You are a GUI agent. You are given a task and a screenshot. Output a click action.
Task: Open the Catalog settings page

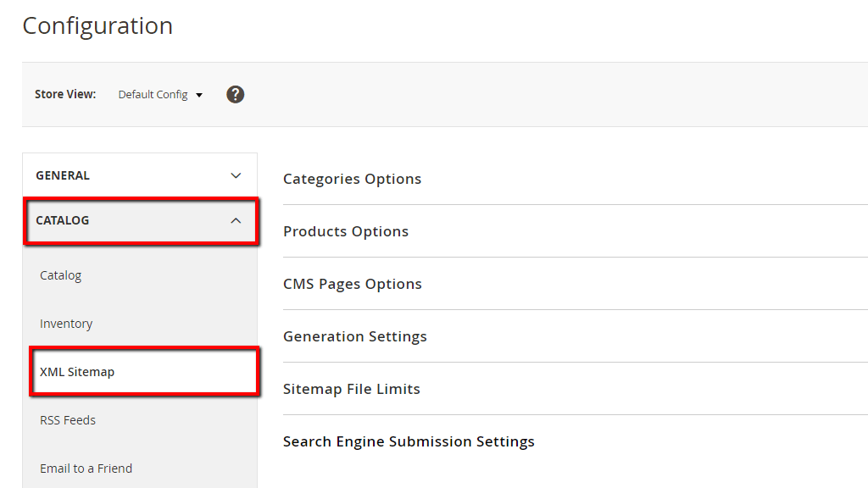(60, 274)
